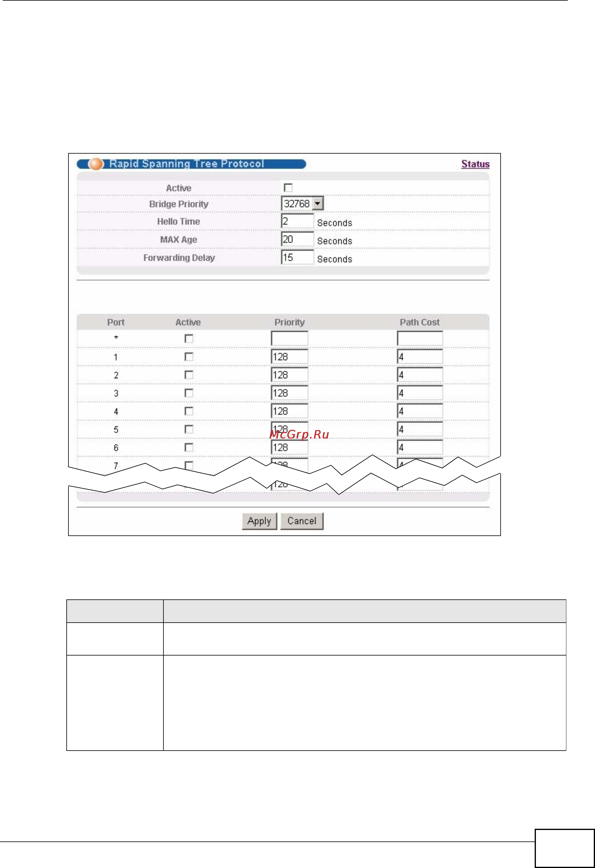Click the Port column header
The width and height of the screenshot is (595, 868).
coord(116,322)
